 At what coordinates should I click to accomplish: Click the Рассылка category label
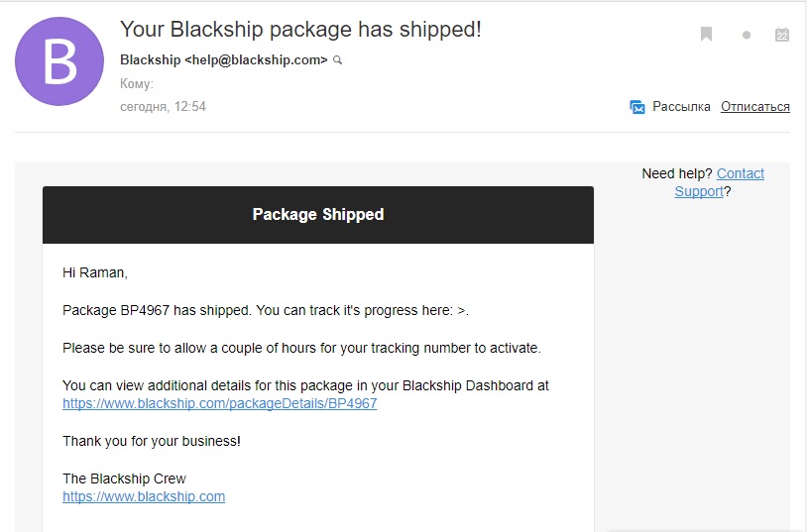click(x=681, y=107)
